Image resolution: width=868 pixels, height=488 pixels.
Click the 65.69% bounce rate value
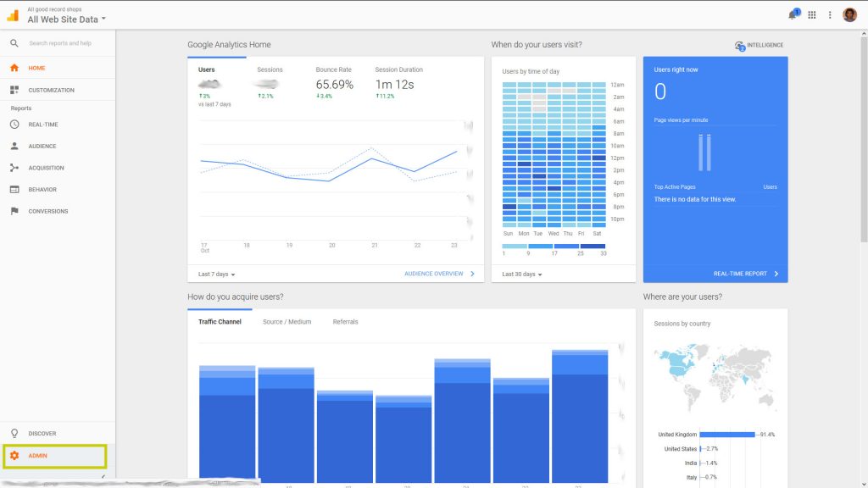[334, 85]
